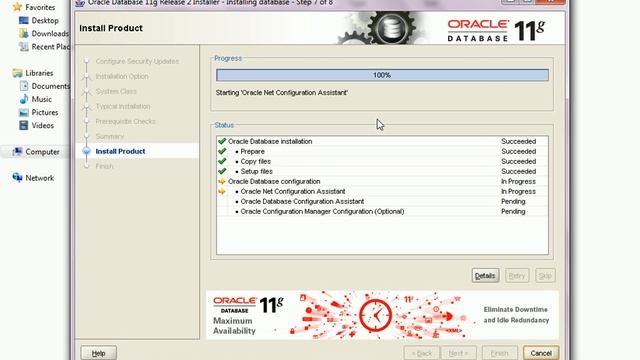Click 'Eliminate Downtime and Idle Redundancy' banner text
The height and width of the screenshot is (360, 640).
pos(516,315)
